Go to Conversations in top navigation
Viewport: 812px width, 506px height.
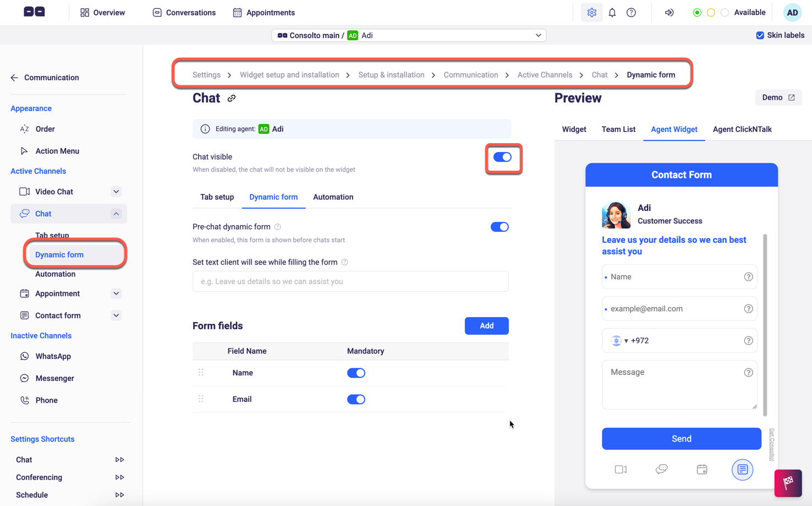[x=184, y=13]
